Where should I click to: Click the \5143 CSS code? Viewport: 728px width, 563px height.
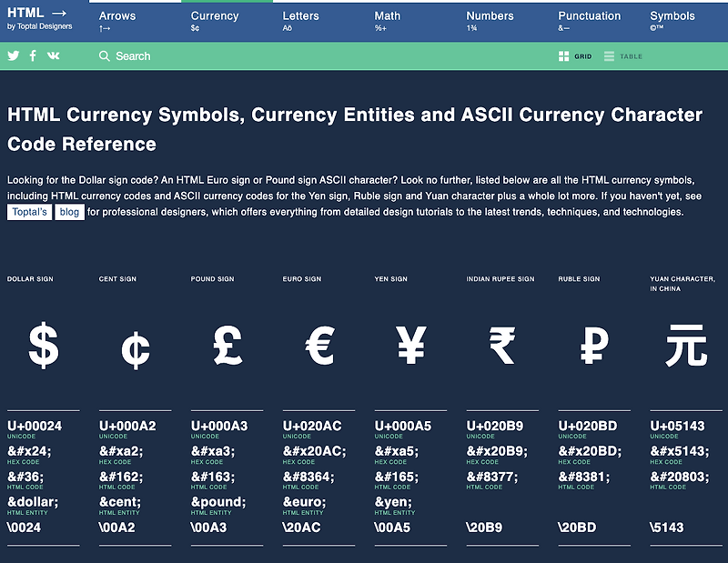667,528
